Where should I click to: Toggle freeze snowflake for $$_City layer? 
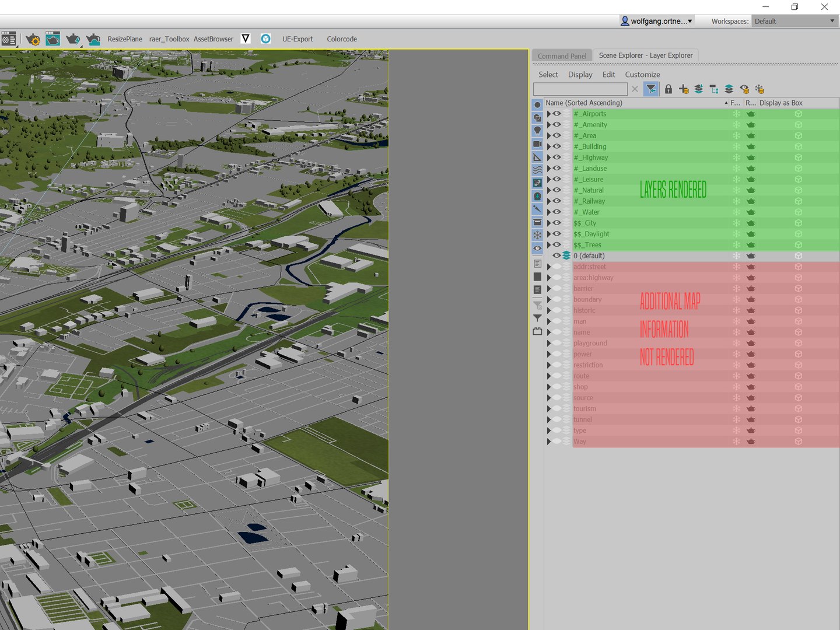[736, 223]
